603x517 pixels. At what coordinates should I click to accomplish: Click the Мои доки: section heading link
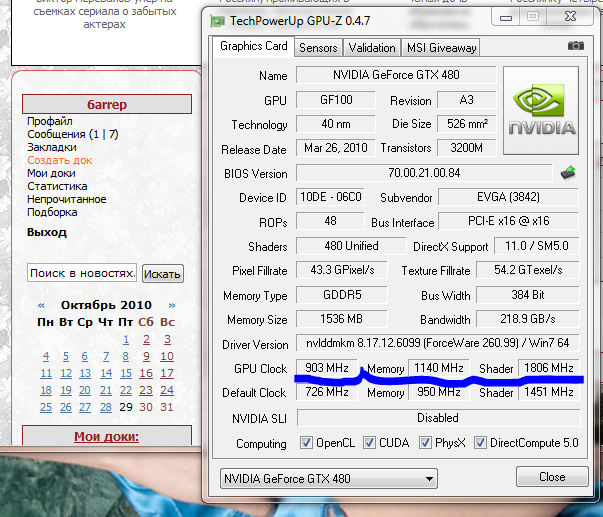(107, 437)
